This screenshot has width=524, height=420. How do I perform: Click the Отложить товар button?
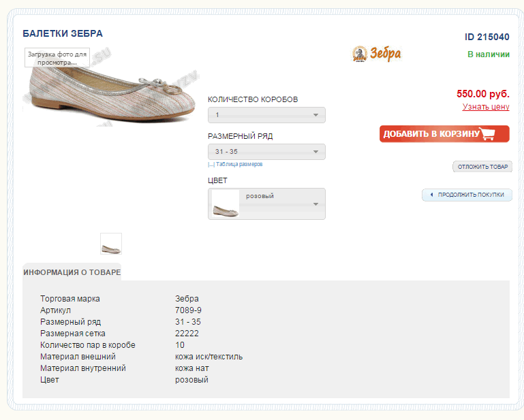click(x=482, y=167)
